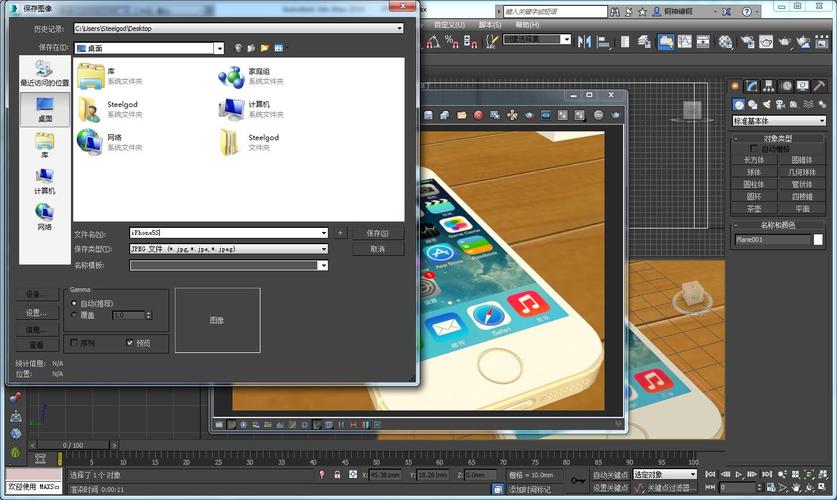Image resolution: width=837 pixels, height=500 pixels.
Task: Open the curve editor icon in main toolbar
Action: 685,41
